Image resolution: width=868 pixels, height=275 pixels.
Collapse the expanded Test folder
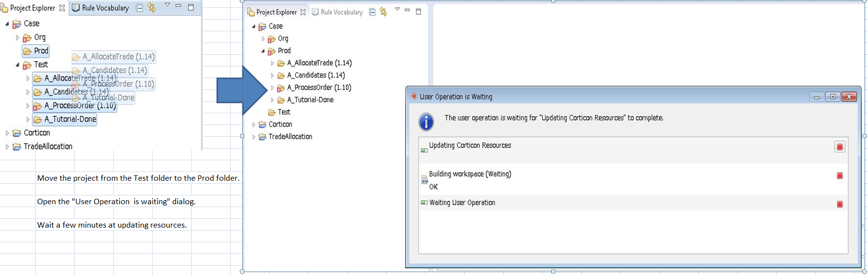18,64
